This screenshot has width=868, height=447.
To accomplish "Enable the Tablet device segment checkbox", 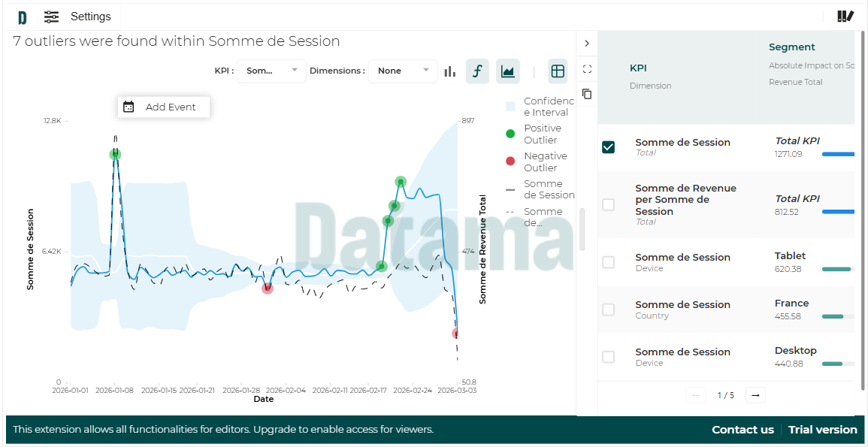I will pos(609,262).
